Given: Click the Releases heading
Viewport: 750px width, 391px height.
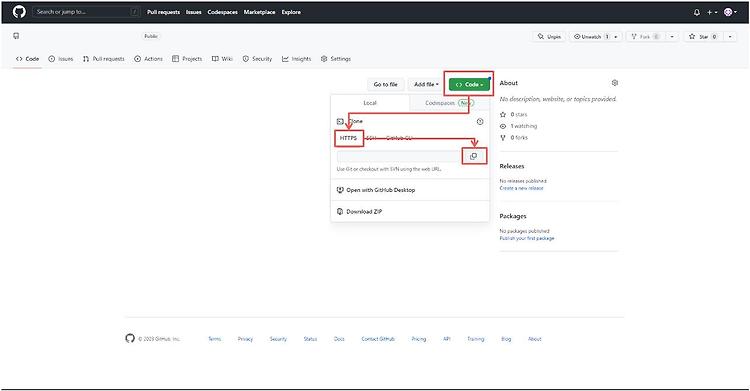Looking at the screenshot, I should pos(512,166).
